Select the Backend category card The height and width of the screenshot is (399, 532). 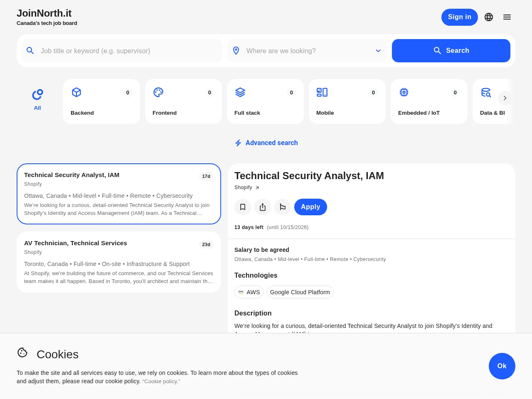[x=101, y=101]
